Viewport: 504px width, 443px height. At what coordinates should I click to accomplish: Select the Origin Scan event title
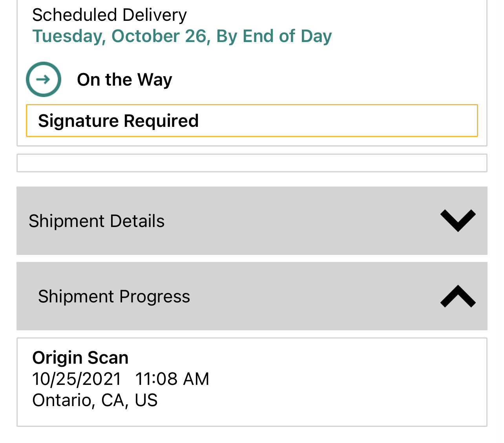(x=80, y=358)
